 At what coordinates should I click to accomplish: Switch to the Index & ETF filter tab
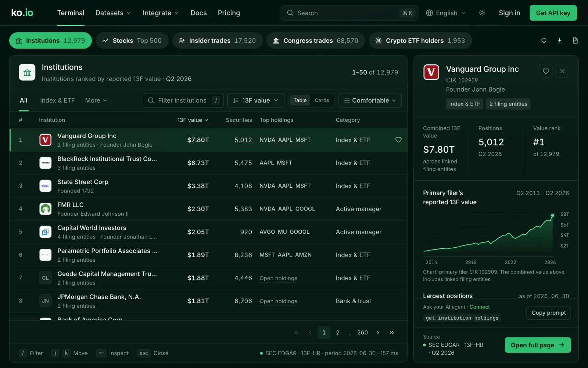tap(57, 100)
